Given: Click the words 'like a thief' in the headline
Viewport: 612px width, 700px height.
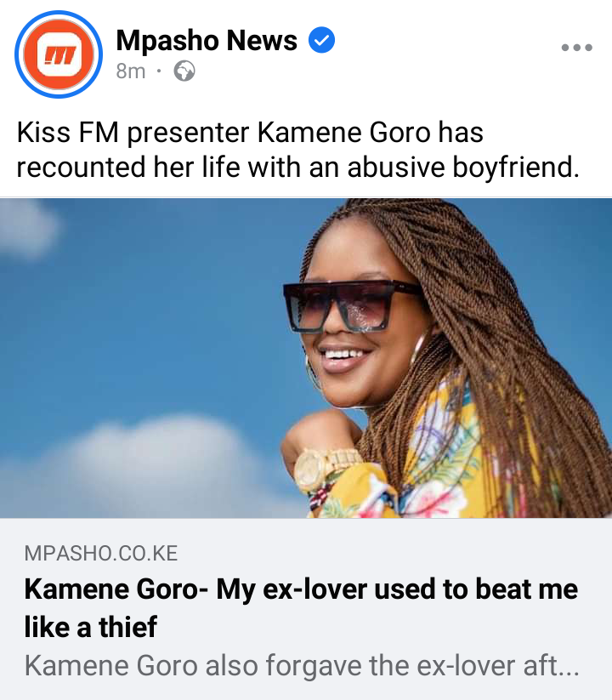Looking at the screenshot, I should point(91,627).
